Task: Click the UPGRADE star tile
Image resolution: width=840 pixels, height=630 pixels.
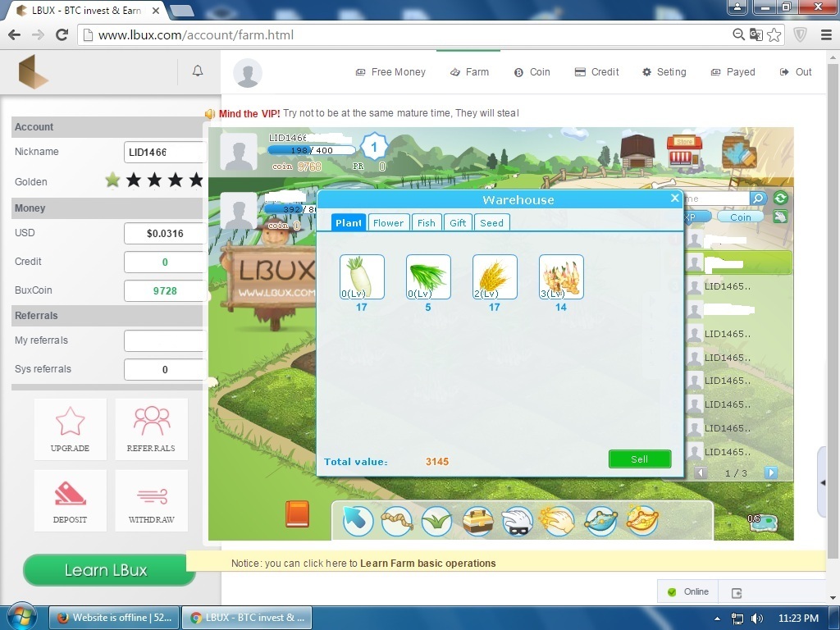Action: [x=71, y=429]
